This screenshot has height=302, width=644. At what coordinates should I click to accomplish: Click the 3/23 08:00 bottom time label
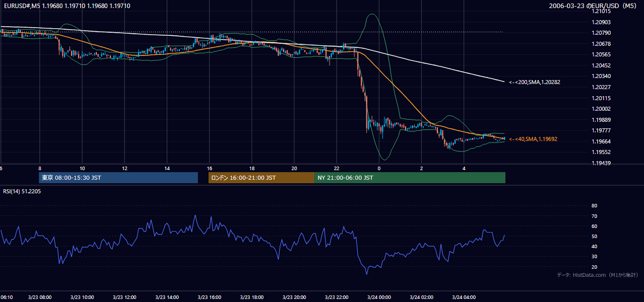(39, 297)
